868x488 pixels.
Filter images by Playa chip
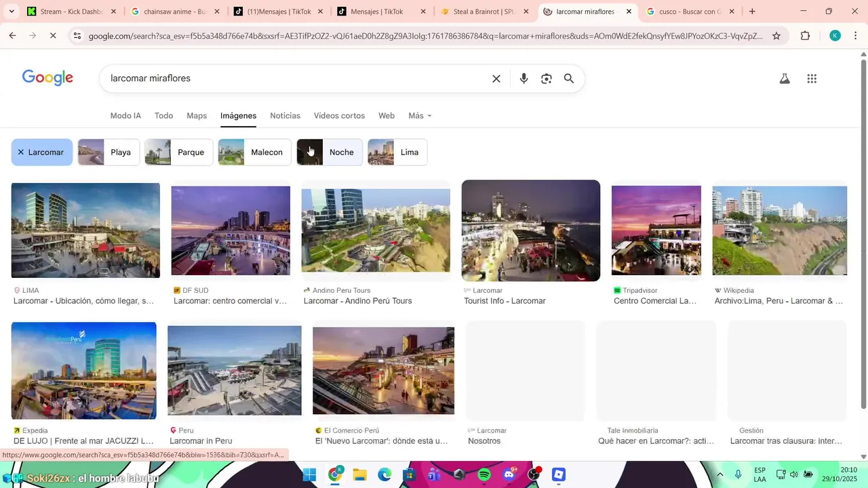click(109, 152)
